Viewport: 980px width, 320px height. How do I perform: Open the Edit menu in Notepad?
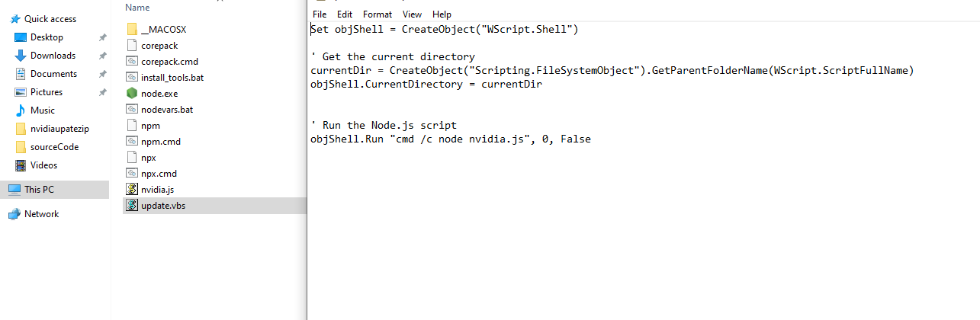click(x=345, y=14)
